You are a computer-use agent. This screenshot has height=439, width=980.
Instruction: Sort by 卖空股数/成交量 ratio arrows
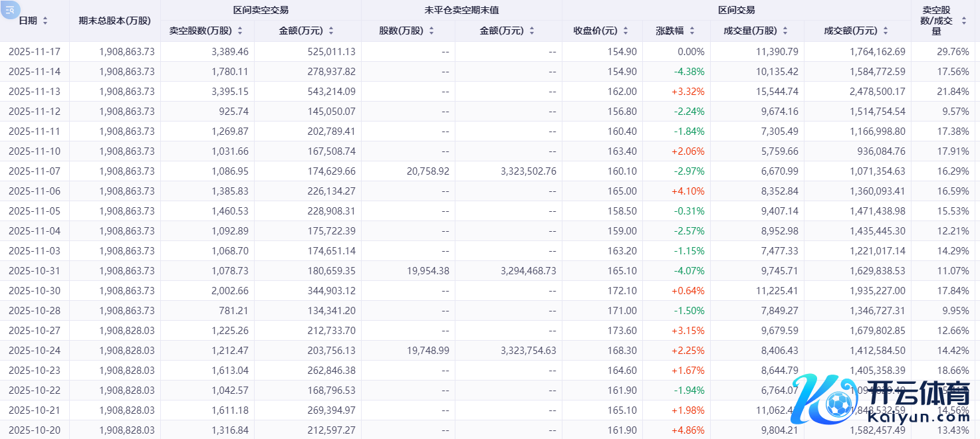pos(964,21)
